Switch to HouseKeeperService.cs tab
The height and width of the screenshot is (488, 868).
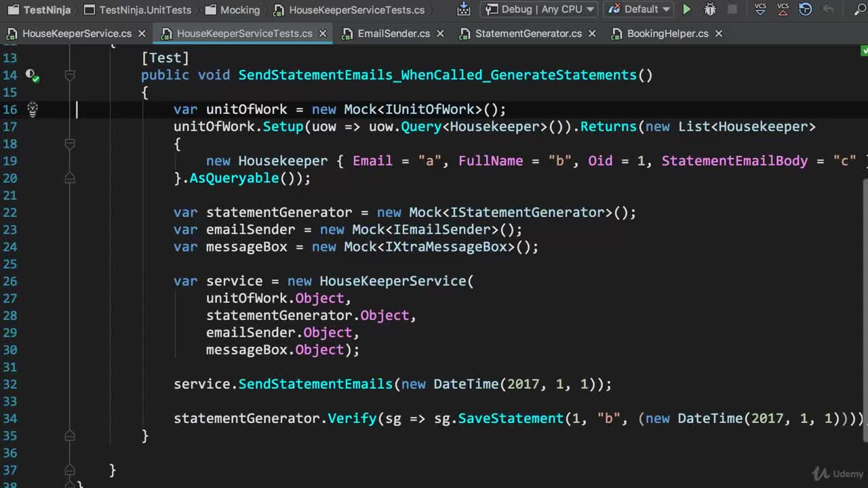click(77, 33)
